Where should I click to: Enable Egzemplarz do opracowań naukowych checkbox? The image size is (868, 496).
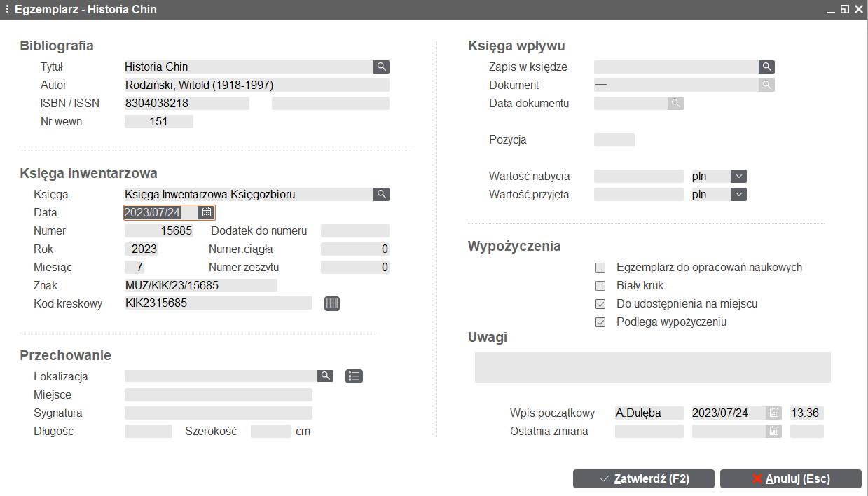(x=600, y=267)
